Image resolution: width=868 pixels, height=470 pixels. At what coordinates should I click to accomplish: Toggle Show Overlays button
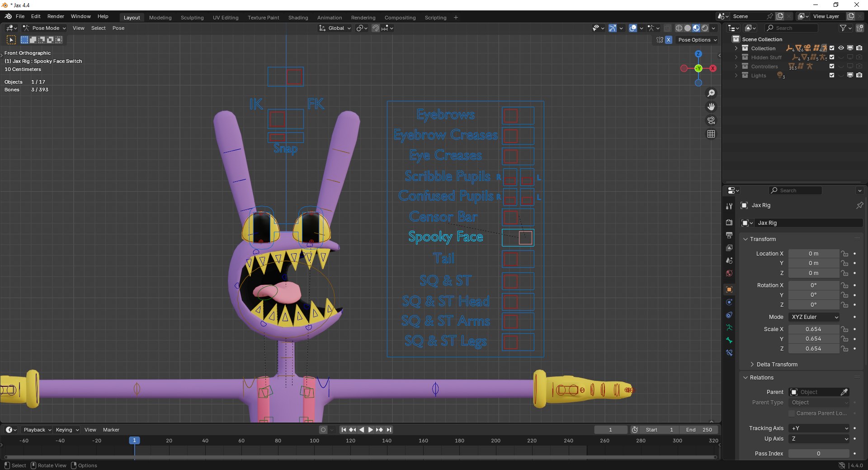633,28
